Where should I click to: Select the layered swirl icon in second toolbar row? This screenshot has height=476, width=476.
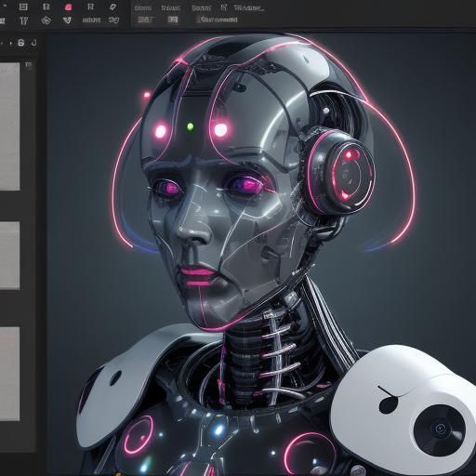pos(46,20)
